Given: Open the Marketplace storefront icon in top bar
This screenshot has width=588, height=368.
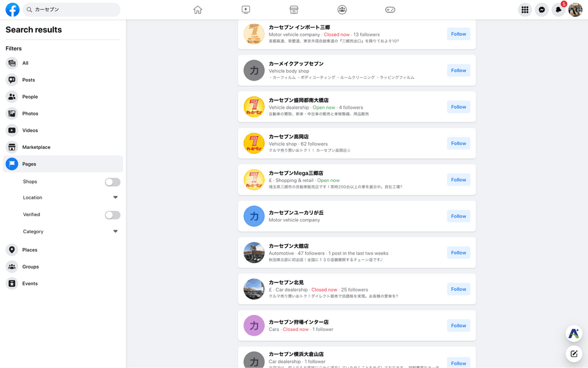Looking at the screenshot, I should 294,10.
